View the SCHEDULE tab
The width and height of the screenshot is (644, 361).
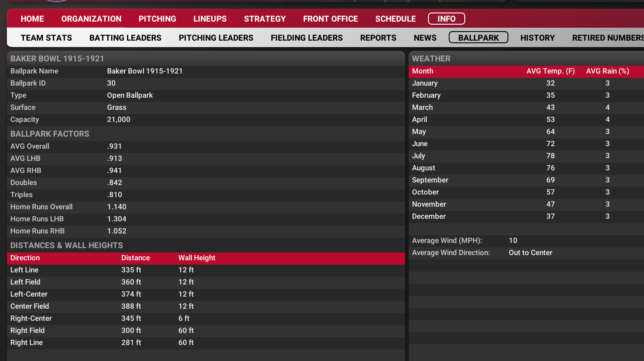click(395, 19)
